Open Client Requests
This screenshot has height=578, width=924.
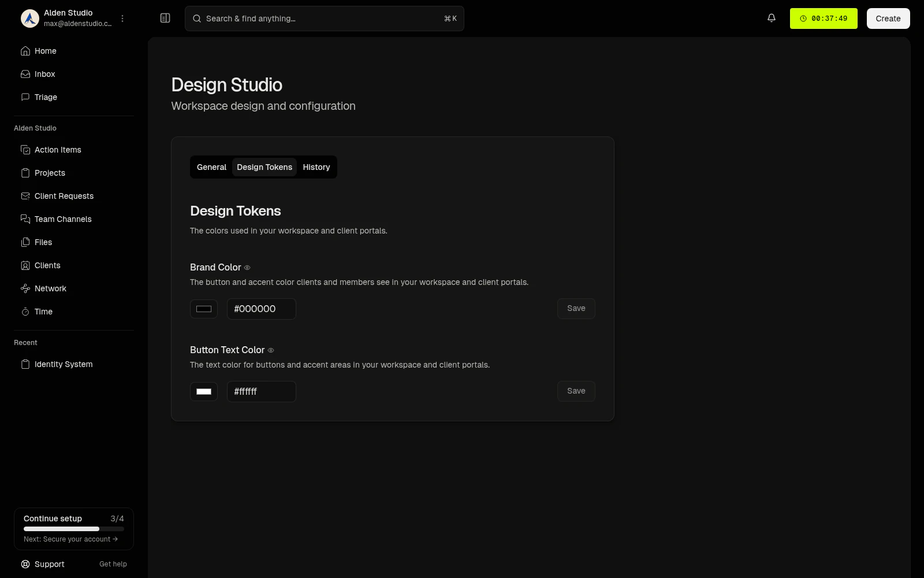[74, 196]
